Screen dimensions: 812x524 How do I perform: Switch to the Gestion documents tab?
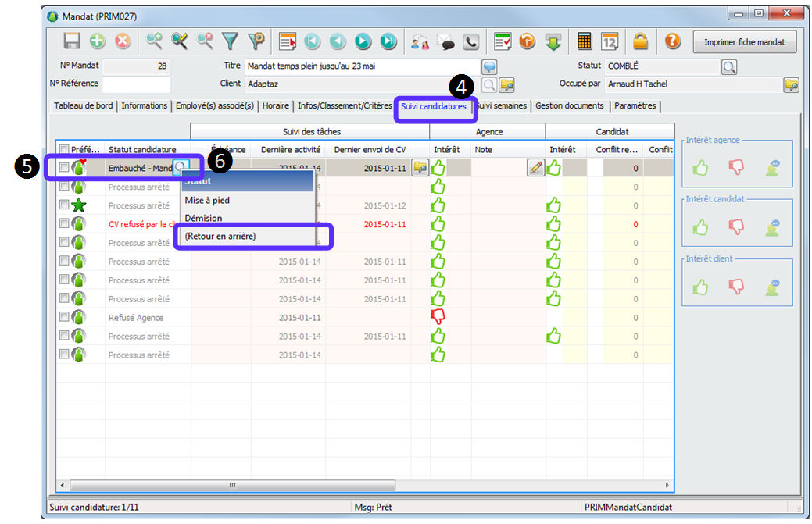coord(571,106)
